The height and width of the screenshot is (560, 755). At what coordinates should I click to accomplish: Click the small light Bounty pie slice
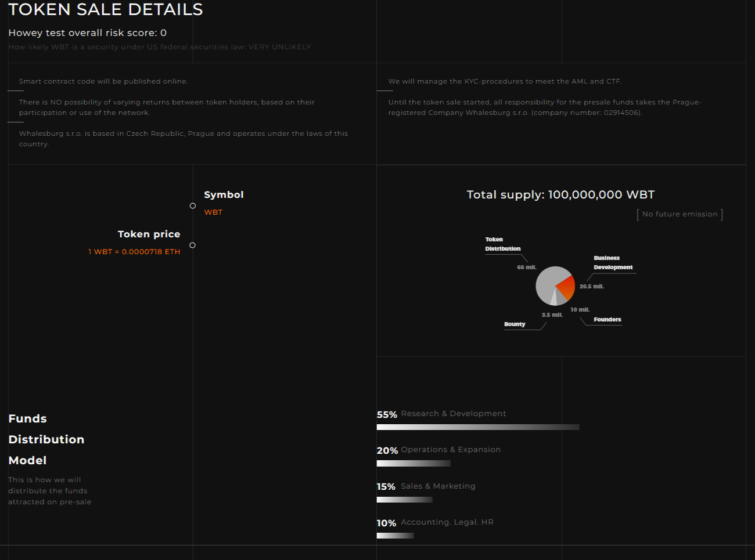click(554, 298)
